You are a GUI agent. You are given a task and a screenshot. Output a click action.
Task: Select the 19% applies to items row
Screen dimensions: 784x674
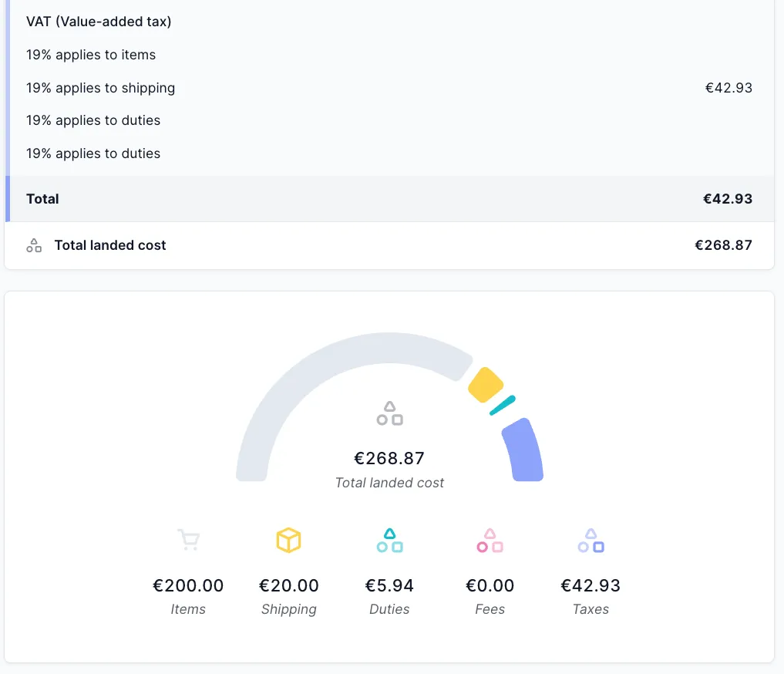(x=91, y=55)
